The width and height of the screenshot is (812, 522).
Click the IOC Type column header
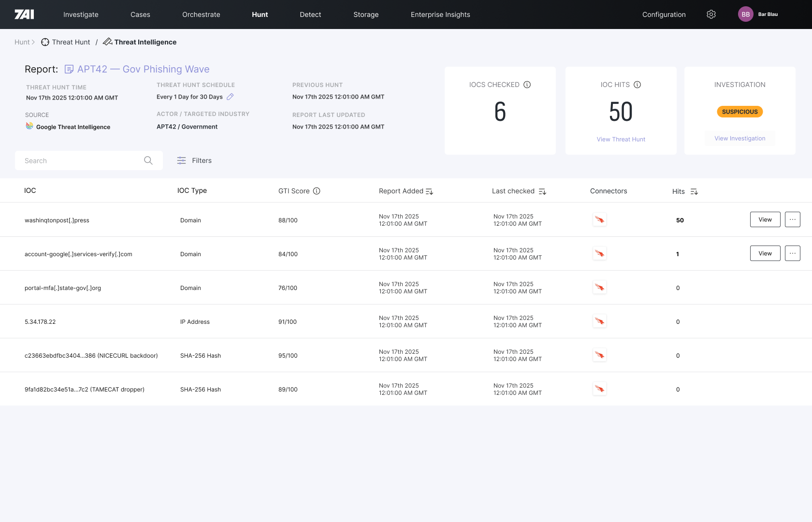tap(192, 190)
